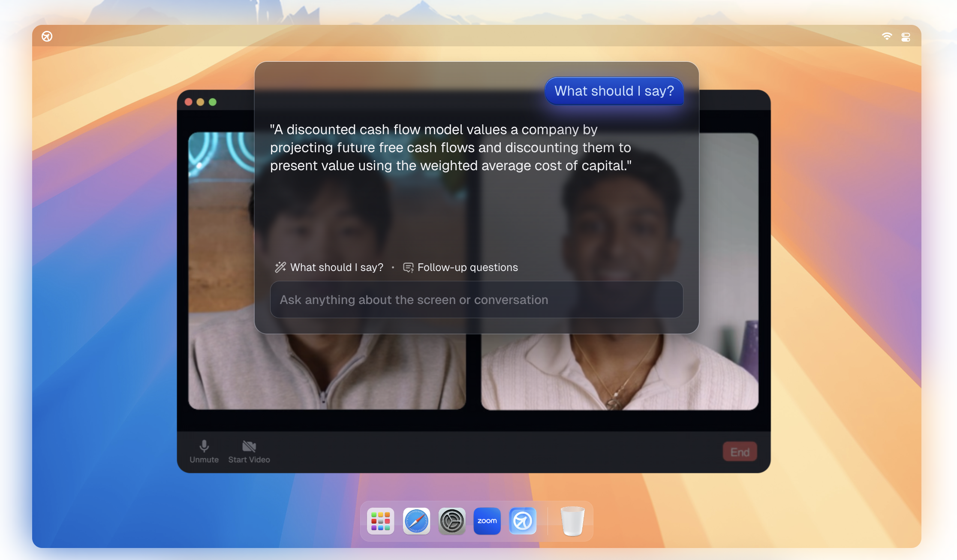Click the magic wand 'What should I say?' option

click(329, 268)
